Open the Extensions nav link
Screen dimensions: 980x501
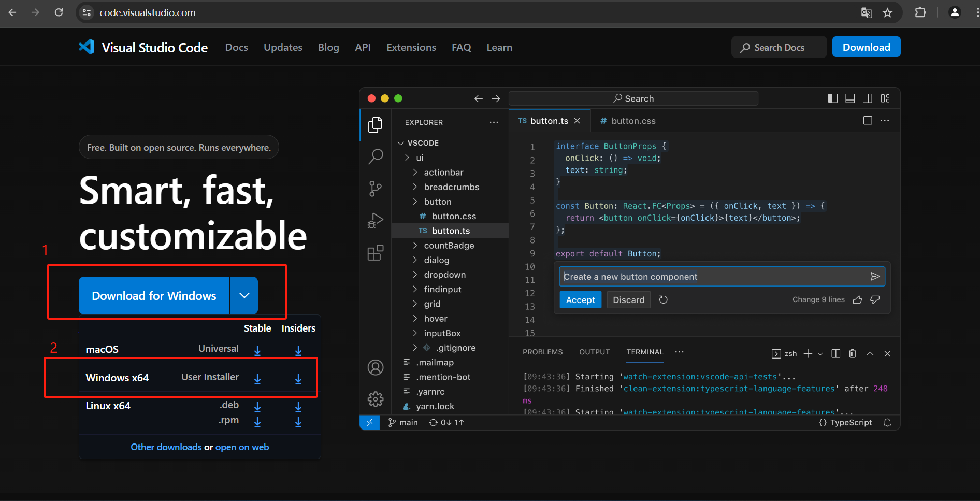coord(411,47)
